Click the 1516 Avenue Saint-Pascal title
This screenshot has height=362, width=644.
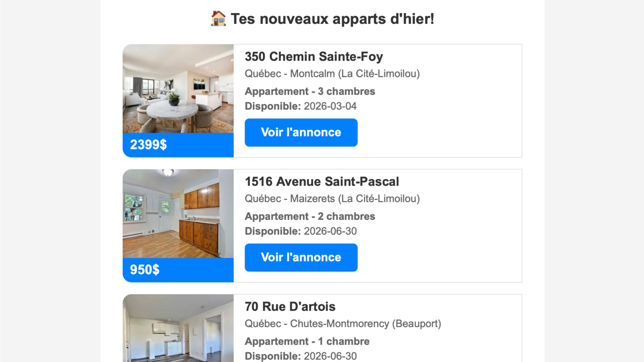pos(322,182)
